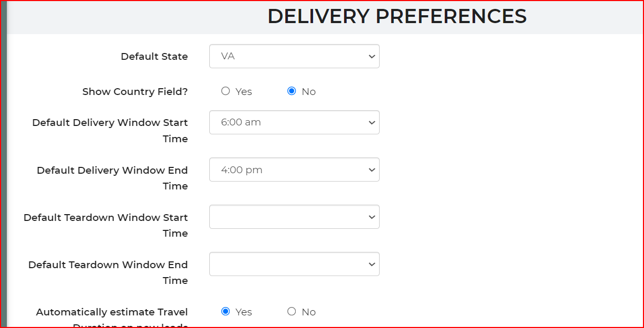Click the Default State label
Image resolution: width=644 pixels, height=328 pixels.
coord(154,57)
